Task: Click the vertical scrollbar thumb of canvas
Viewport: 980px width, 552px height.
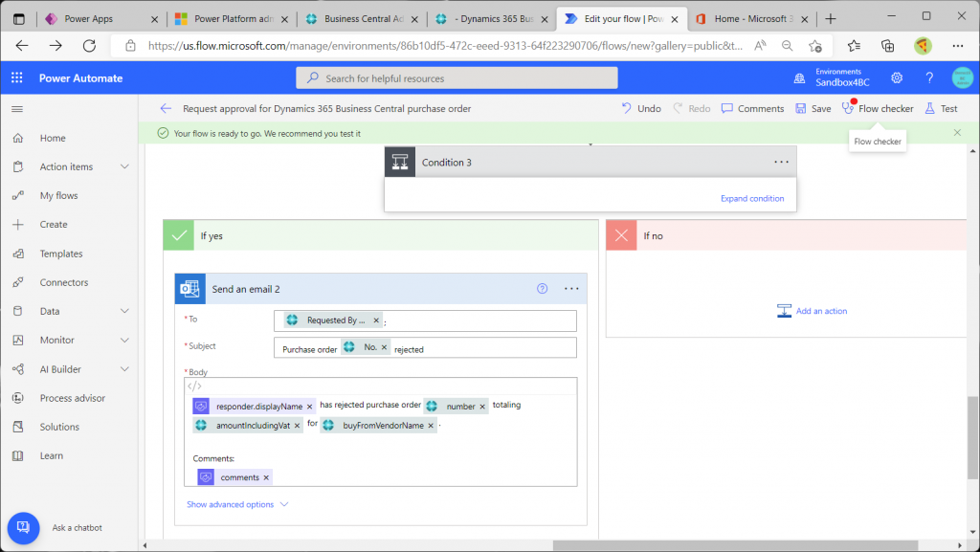Action: 972,438
